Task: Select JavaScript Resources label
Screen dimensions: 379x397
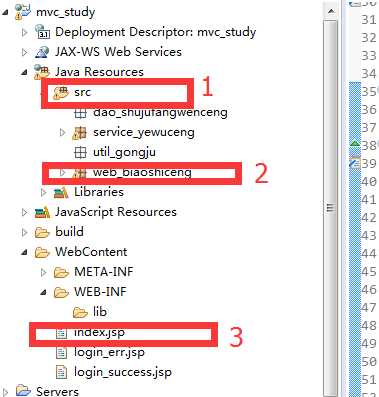Action: click(116, 212)
